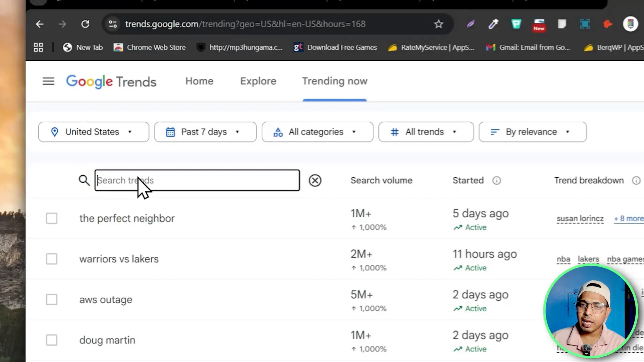Switch to the Explore tab

coord(258,81)
